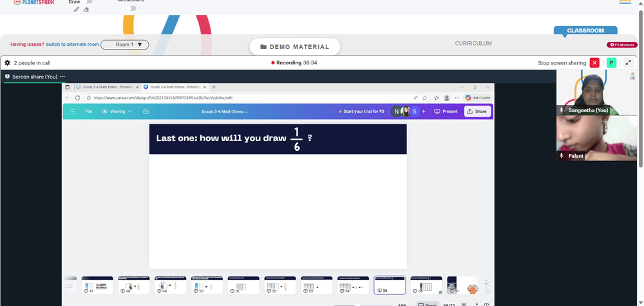Click the slide question heading text
The height and width of the screenshot is (306, 644).
click(x=234, y=139)
